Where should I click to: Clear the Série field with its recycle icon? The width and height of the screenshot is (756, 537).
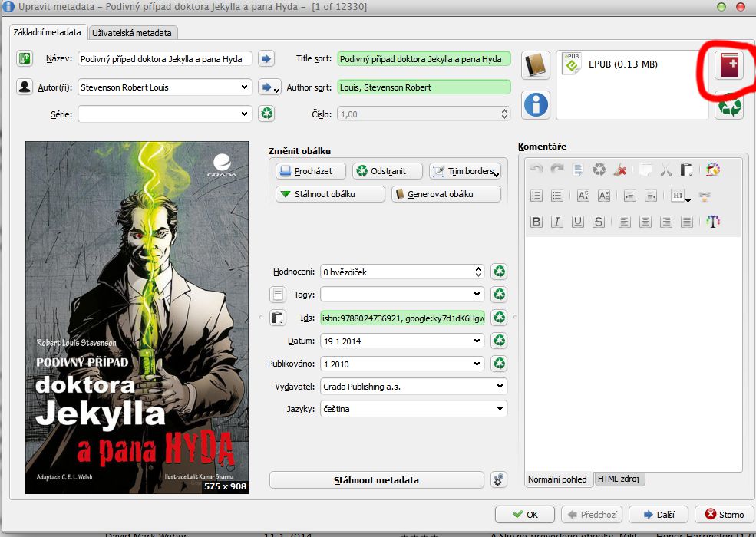tap(266, 114)
